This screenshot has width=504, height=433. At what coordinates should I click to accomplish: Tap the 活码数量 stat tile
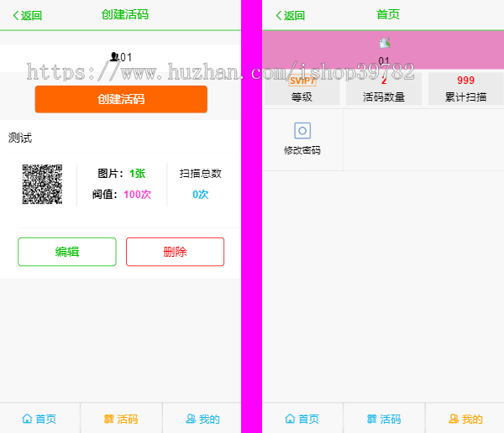point(384,89)
